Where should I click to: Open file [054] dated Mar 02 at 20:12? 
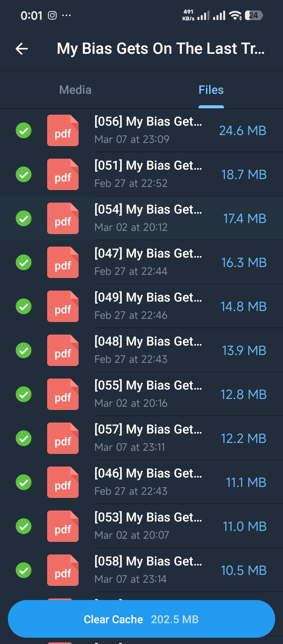click(x=148, y=218)
